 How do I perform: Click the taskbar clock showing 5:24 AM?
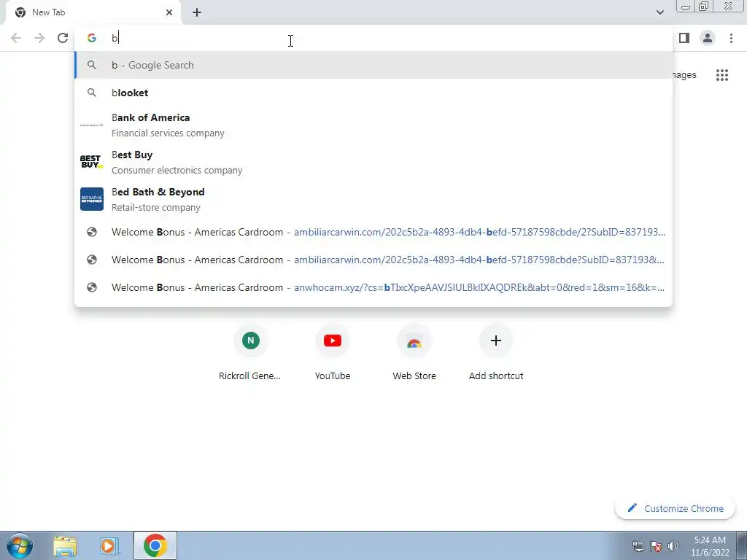click(710, 546)
